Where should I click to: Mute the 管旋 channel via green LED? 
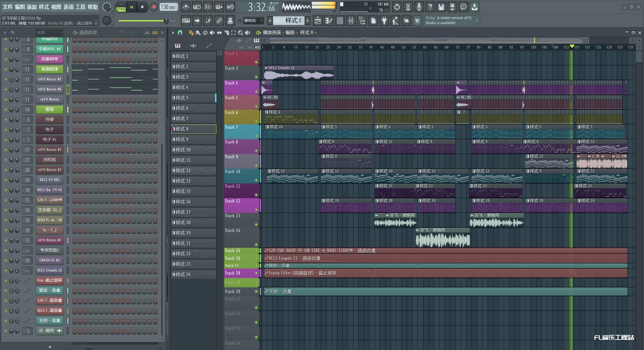(5, 110)
